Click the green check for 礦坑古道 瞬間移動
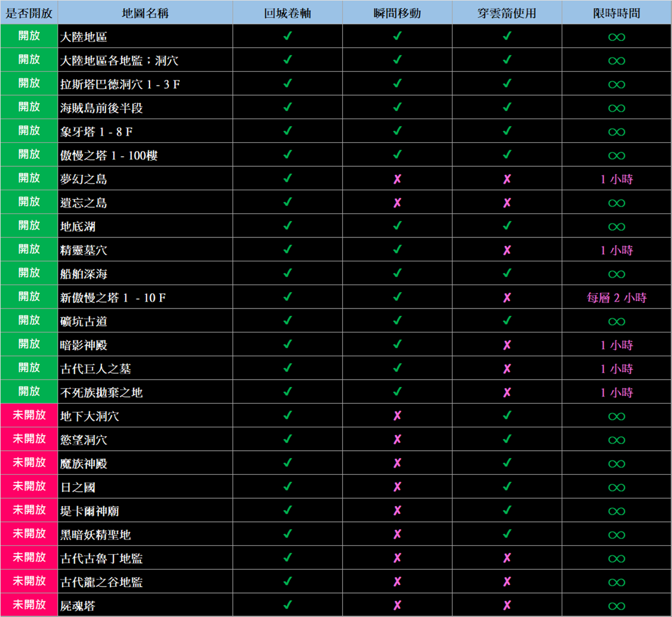Viewport: 672px width, 617px height. (x=397, y=321)
